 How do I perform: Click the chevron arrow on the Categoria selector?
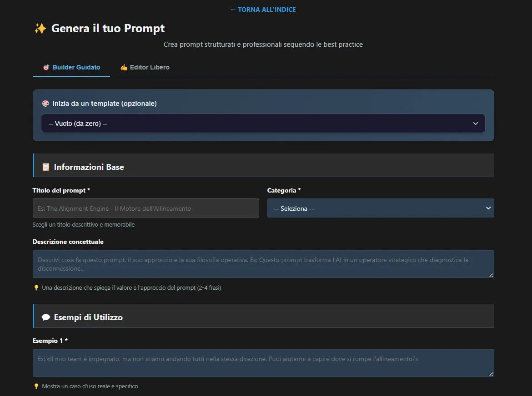pos(488,208)
